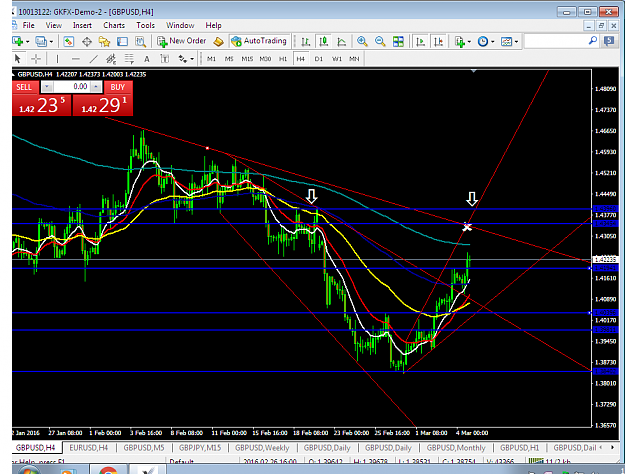This screenshot has width=625, height=474.
Task: Tile the chart windows
Action: (x=398, y=41)
